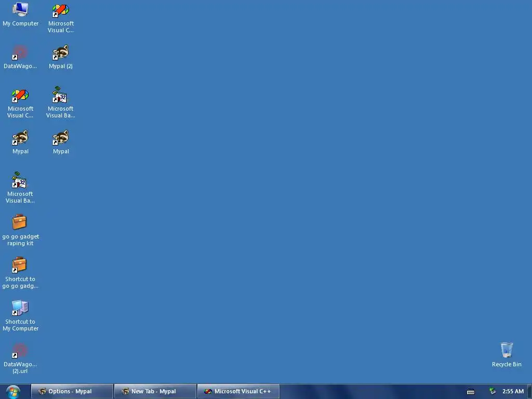
Task: Select Visual Basic shortcut below Mypal (2)
Action: 61,102
